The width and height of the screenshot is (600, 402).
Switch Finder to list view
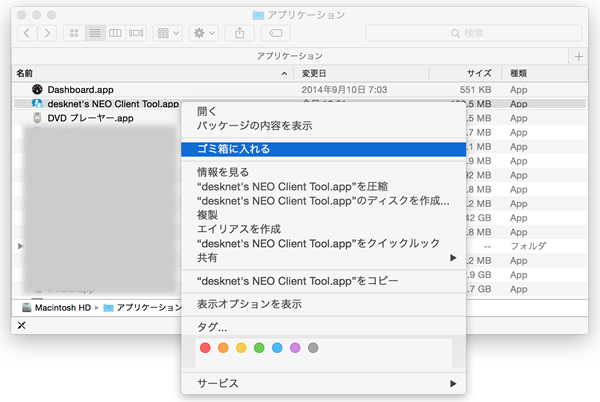[x=95, y=33]
